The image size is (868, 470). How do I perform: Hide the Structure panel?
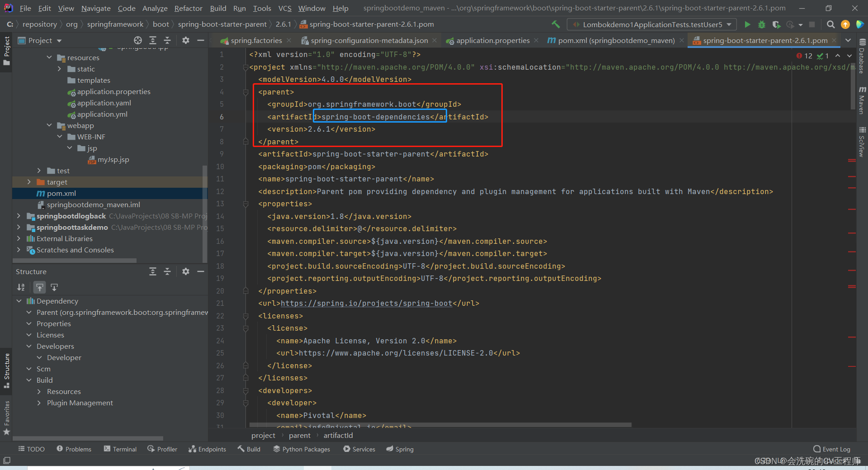[x=201, y=271]
